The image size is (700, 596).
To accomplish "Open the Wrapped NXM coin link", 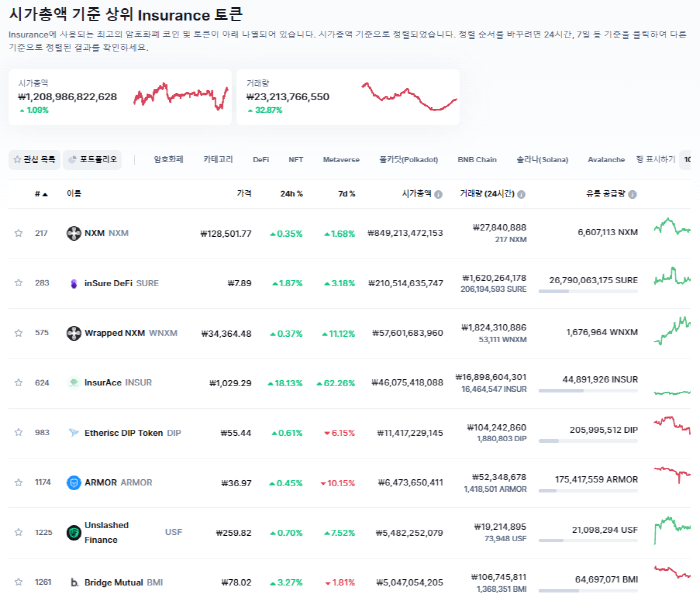I will [x=131, y=333].
